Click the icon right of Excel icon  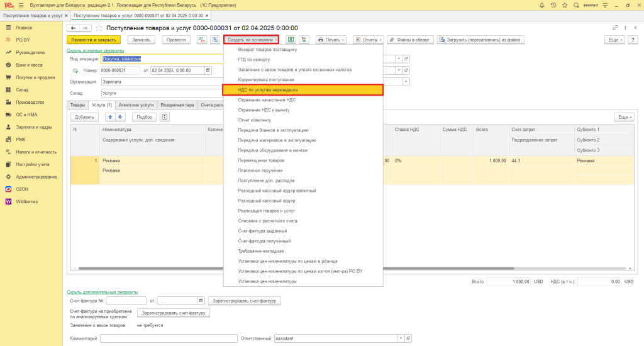(x=304, y=40)
